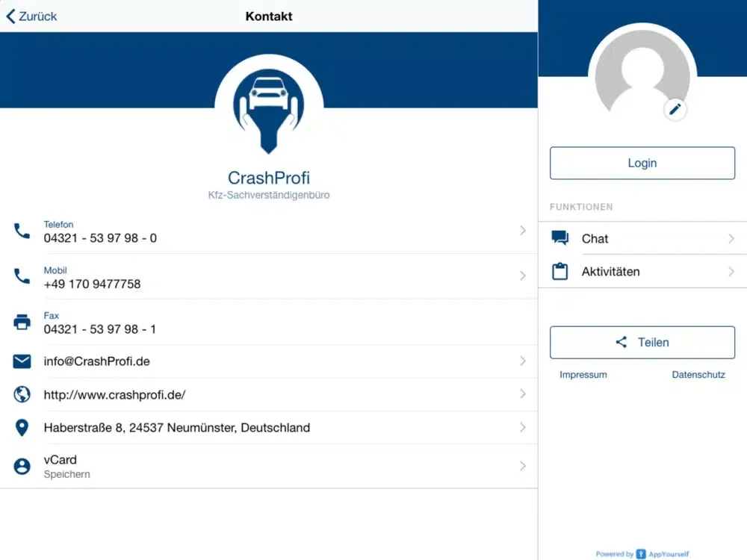
Task: Click the AppYourself logo icon
Action: [x=641, y=554]
